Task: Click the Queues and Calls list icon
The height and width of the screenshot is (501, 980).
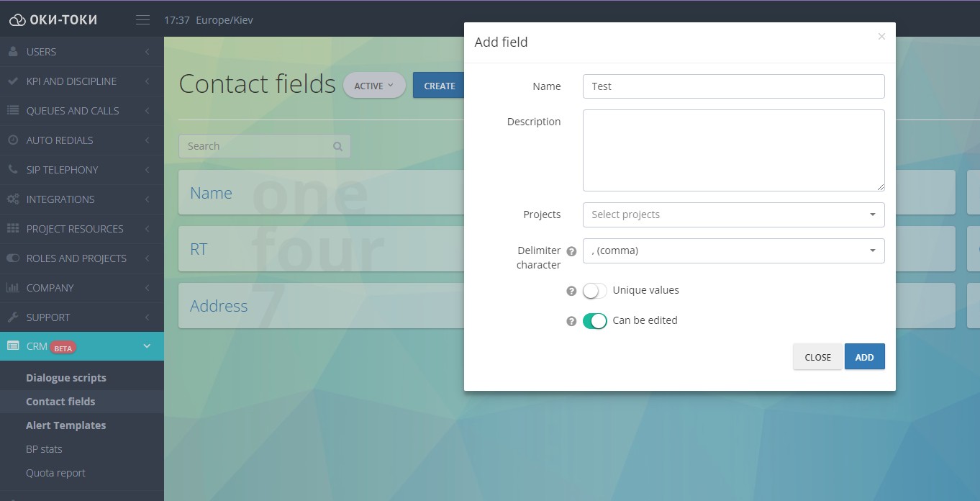Action: 13,111
